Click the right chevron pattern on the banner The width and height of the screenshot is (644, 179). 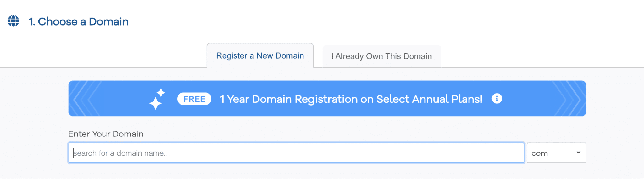click(x=569, y=99)
